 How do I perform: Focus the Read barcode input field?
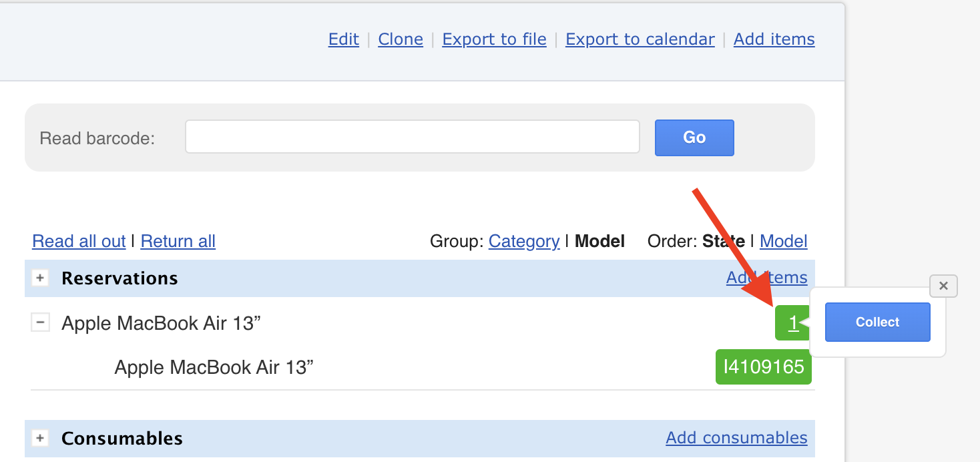412,137
